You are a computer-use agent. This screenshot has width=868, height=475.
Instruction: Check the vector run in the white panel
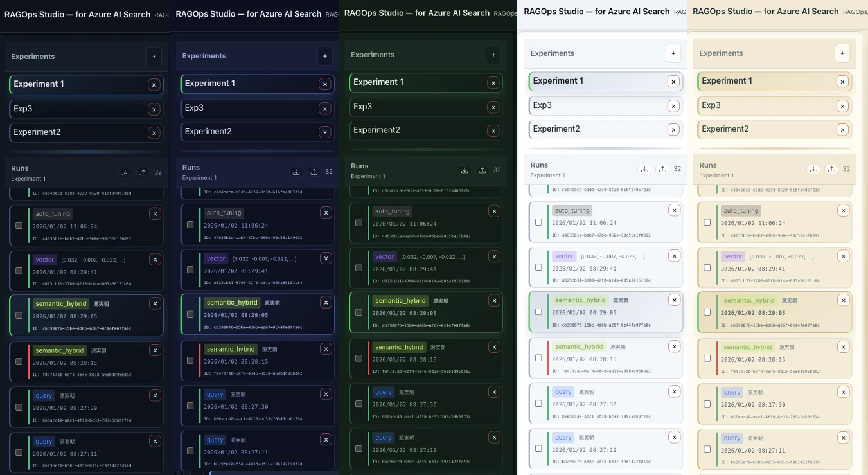538,267
